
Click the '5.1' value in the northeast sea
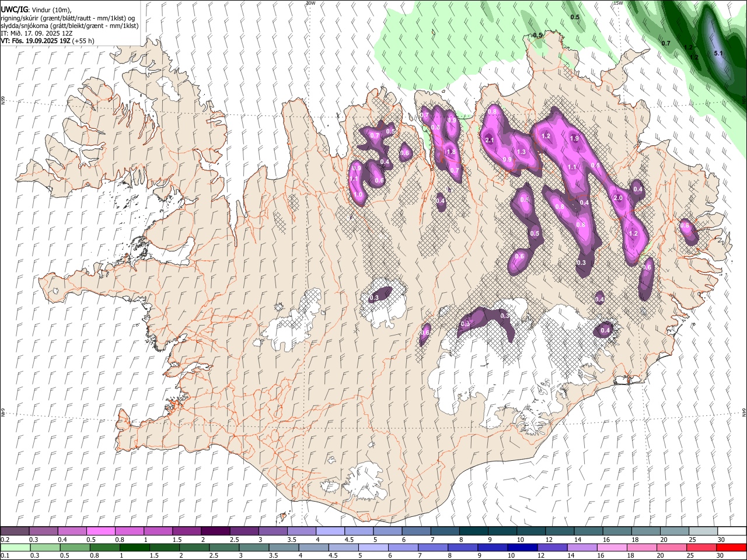pyautogui.click(x=718, y=54)
